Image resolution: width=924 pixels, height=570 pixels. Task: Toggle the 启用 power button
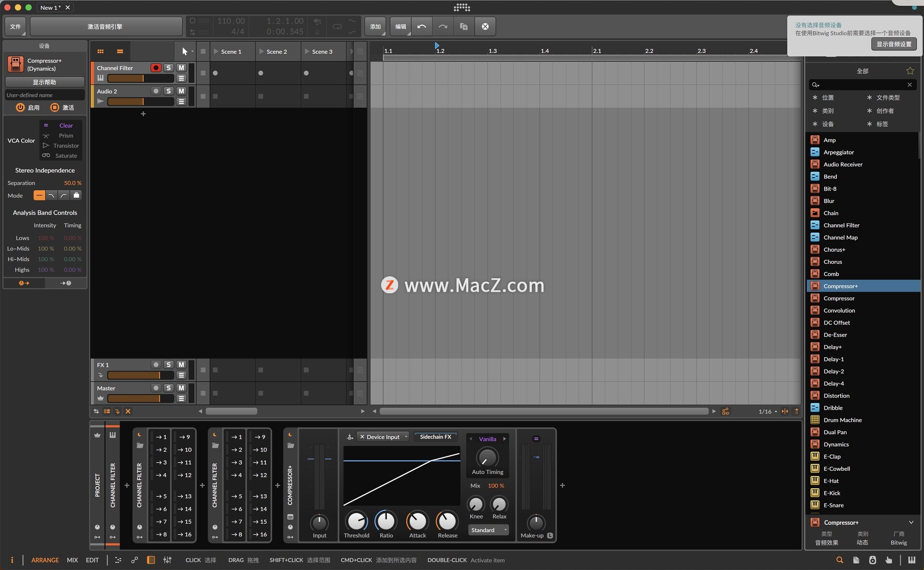pyautogui.click(x=20, y=107)
